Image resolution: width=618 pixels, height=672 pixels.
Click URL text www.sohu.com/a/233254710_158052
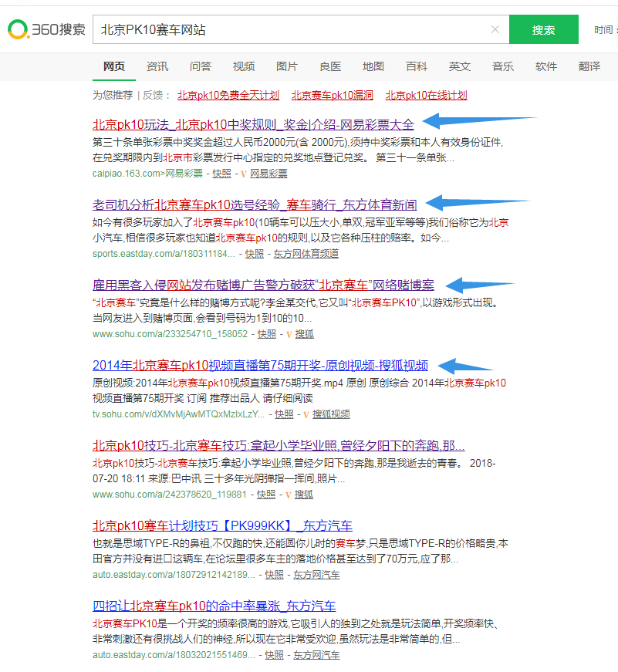coord(171,334)
